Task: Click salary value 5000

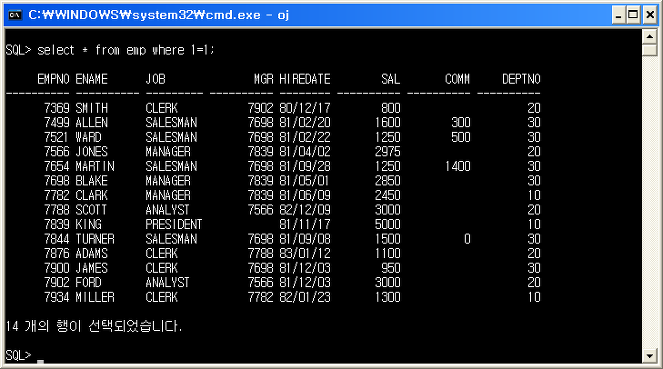Action: point(387,224)
